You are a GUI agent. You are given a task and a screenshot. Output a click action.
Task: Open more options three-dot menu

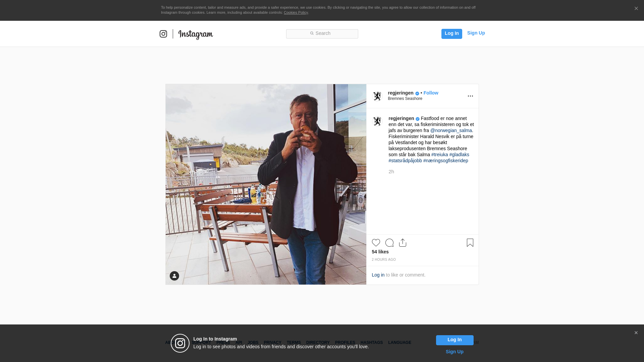pyautogui.click(x=470, y=96)
